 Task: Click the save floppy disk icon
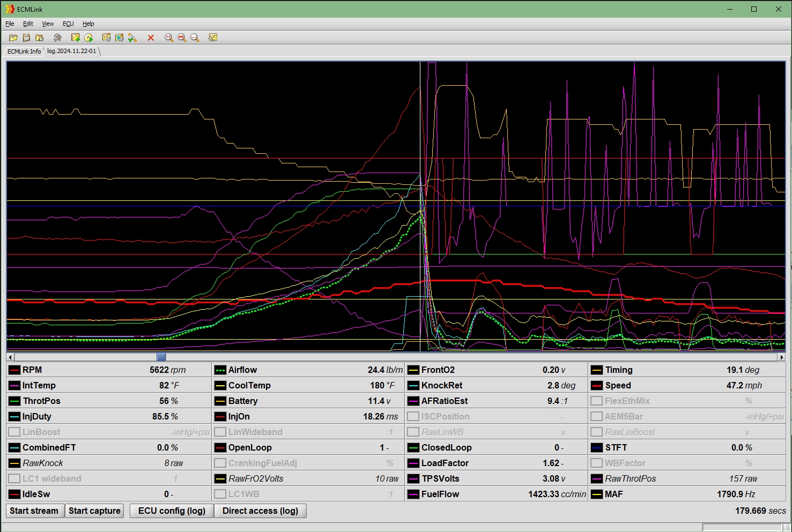(x=26, y=38)
